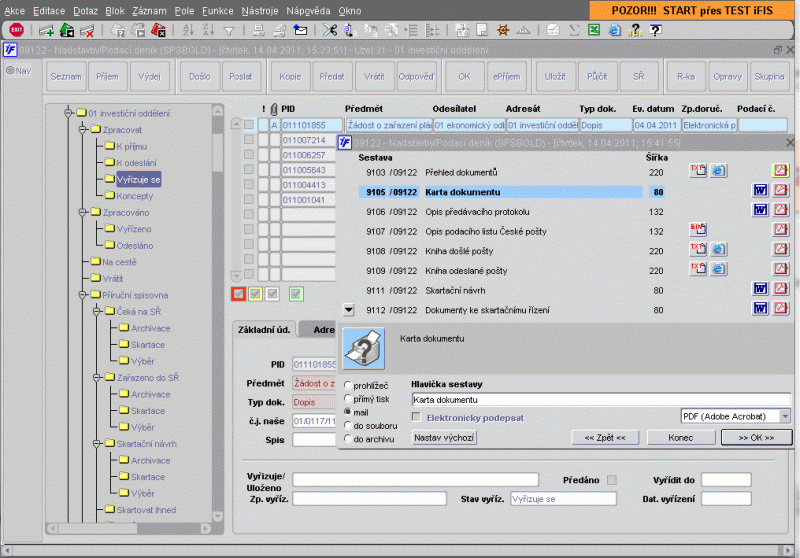Select the 'prohlížeč' output radio button

click(348, 384)
